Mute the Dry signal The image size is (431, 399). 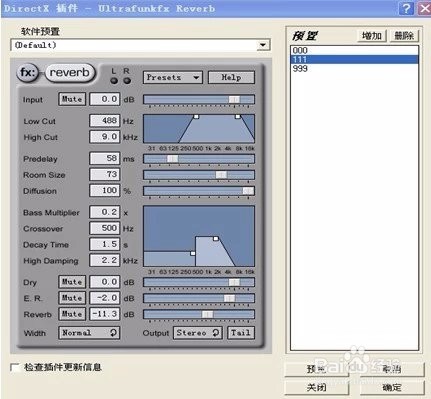point(72,282)
